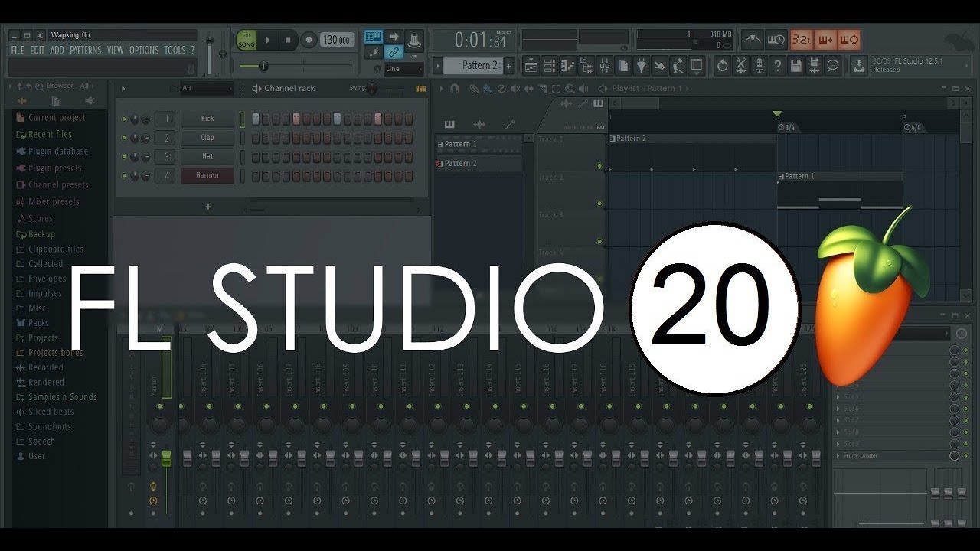Click the Save project floppy icon
This screenshot has height=551, width=980.
point(796,66)
